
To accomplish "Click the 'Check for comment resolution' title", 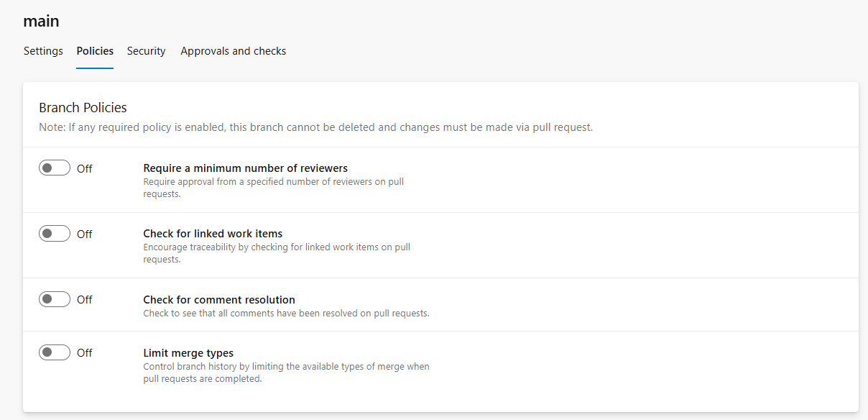I will (219, 300).
